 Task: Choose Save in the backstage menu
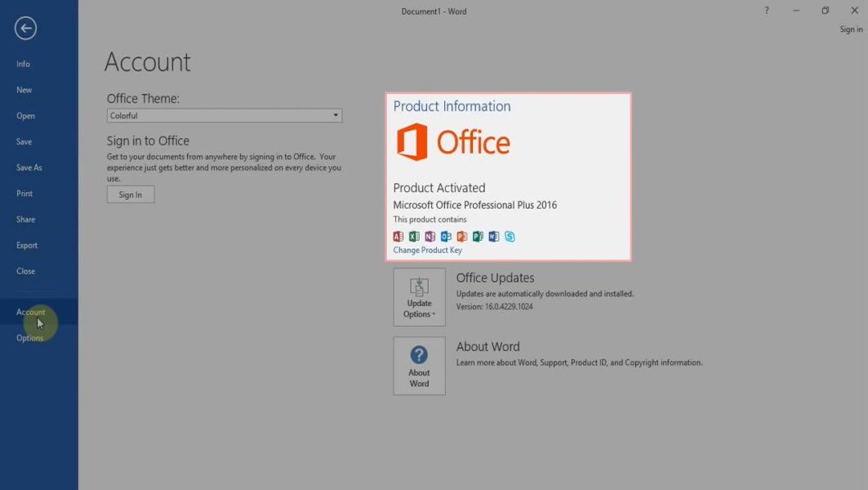click(x=24, y=142)
